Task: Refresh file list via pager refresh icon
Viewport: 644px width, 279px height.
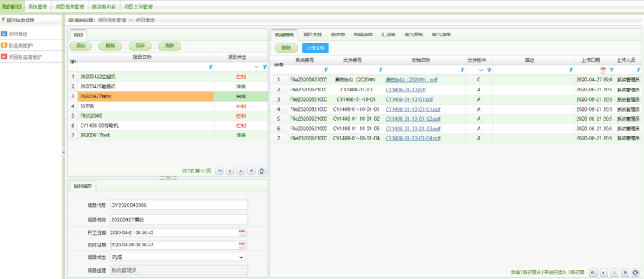Action: [x=635, y=273]
